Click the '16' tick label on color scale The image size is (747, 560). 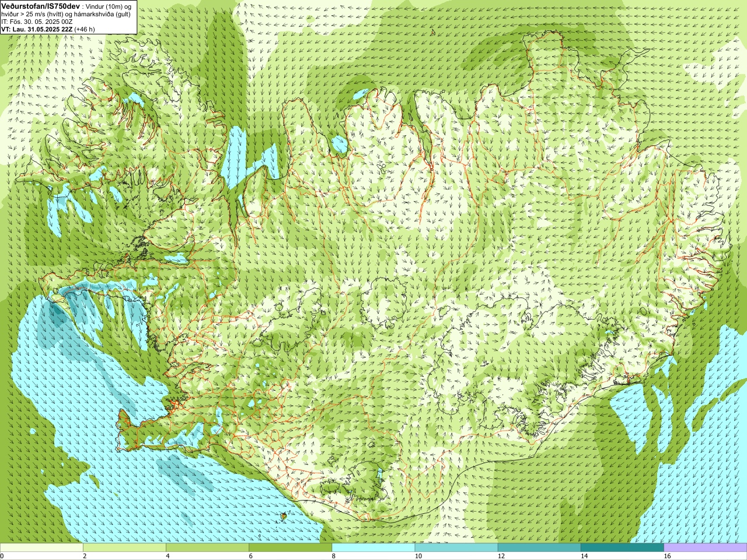point(668,556)
